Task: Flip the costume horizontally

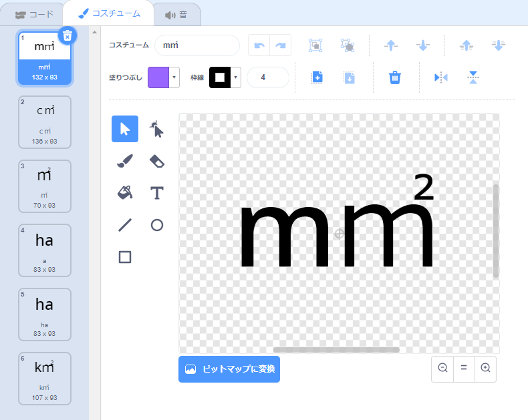Action: coord(441,77)
